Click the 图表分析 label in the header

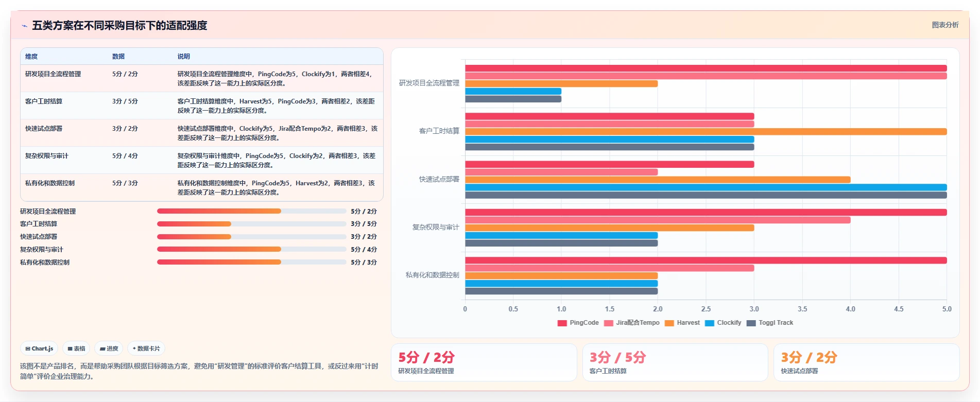(945, 25)
